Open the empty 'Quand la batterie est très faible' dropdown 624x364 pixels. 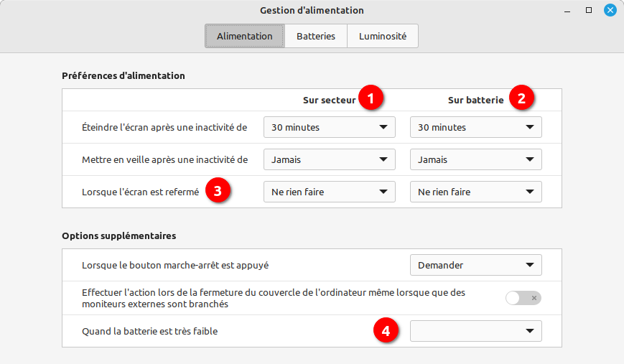click(x=475, y=331)
